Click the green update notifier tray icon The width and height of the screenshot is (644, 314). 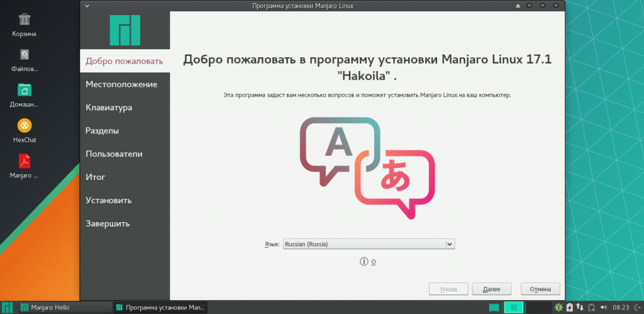[x=558, y=307]
